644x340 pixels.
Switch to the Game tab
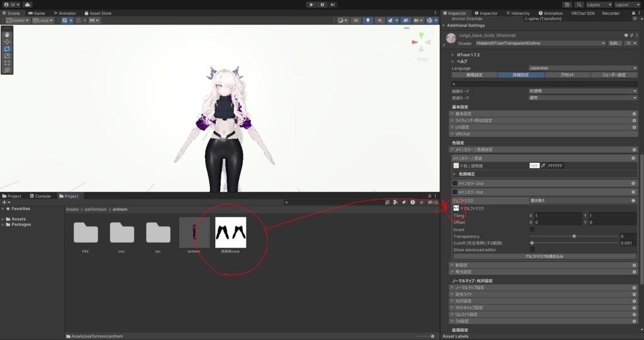[36, 13]
